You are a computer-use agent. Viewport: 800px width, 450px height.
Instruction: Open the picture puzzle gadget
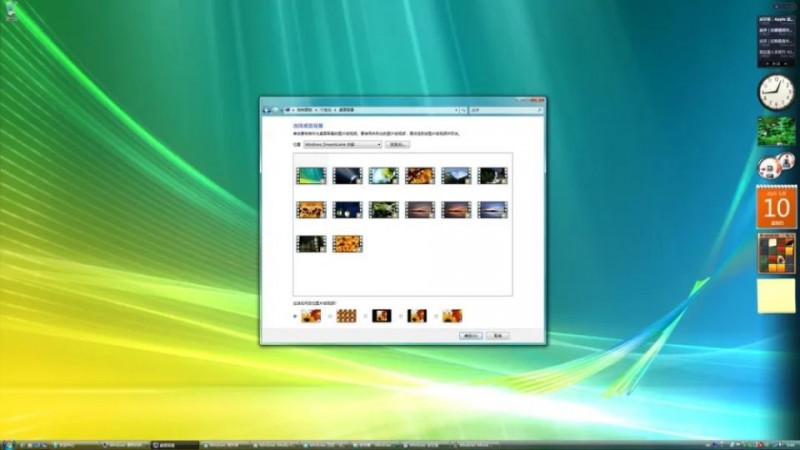776,253
